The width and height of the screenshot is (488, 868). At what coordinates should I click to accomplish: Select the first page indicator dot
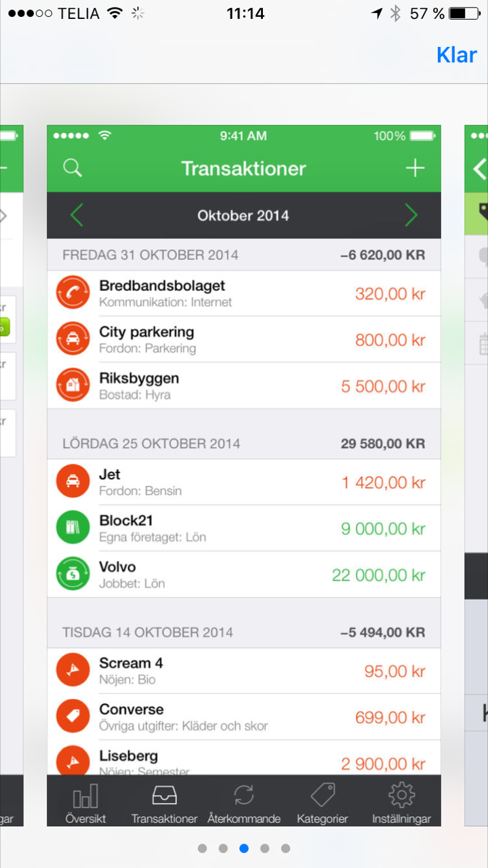click(x=202, y=848)
